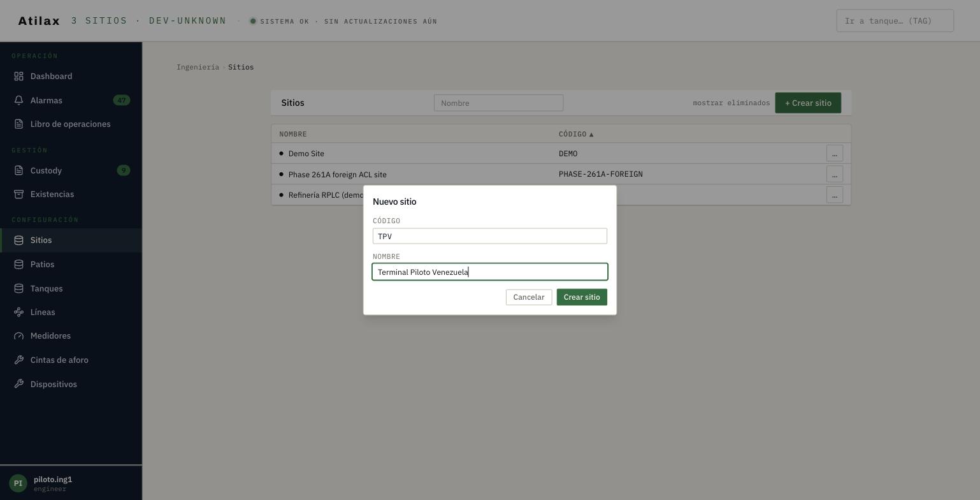Open Medidores in the sidebar

(x=71, y=336)
